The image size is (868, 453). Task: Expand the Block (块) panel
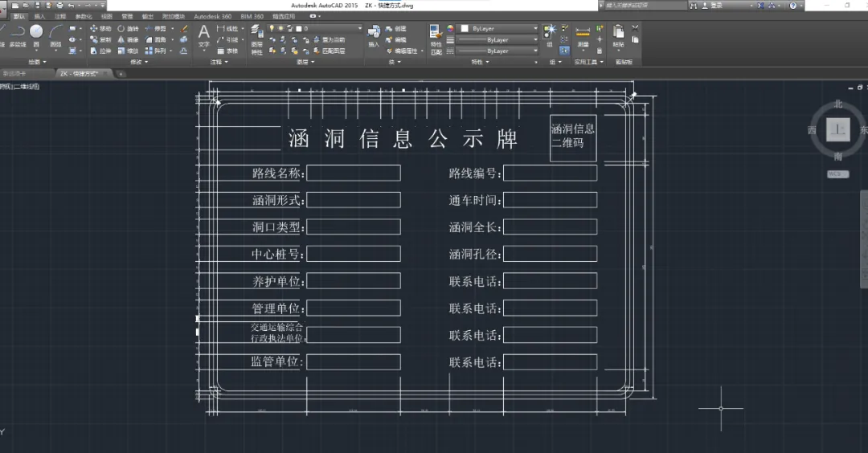[x=394, y=62]
